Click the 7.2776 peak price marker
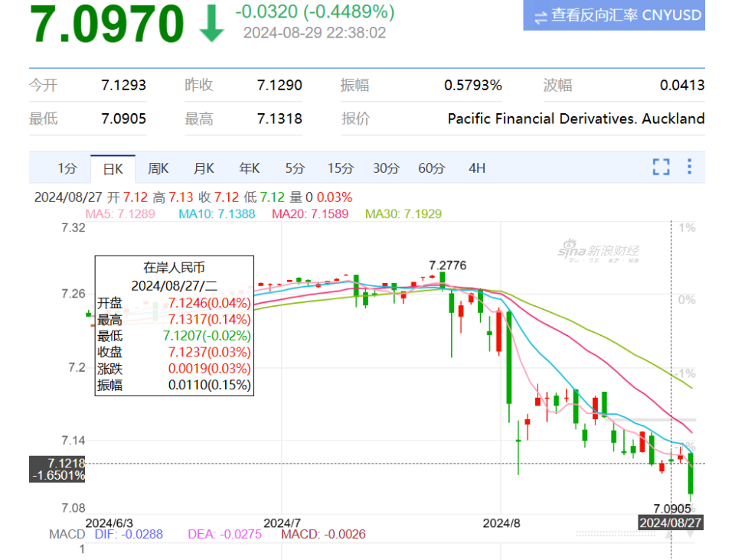This screenshot has height=560, width=735. pos(448,265)
